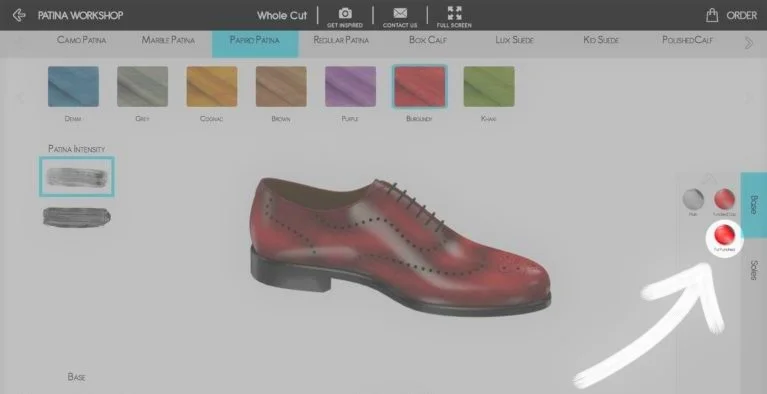Open the Whole Cut style selector
This screenshot has height=394, width=767.
pyautogui.click(x=282, y=15)
